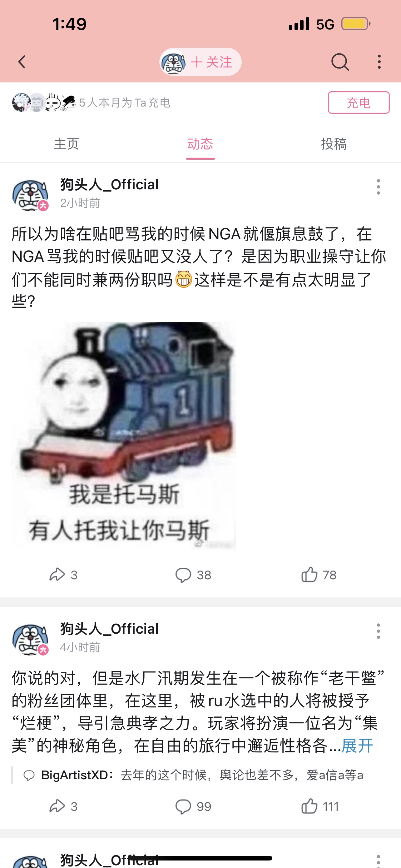The height and width of the screenshot is (868, 401).
Task: Open the search magnifier icon
Action: point(340,62)
